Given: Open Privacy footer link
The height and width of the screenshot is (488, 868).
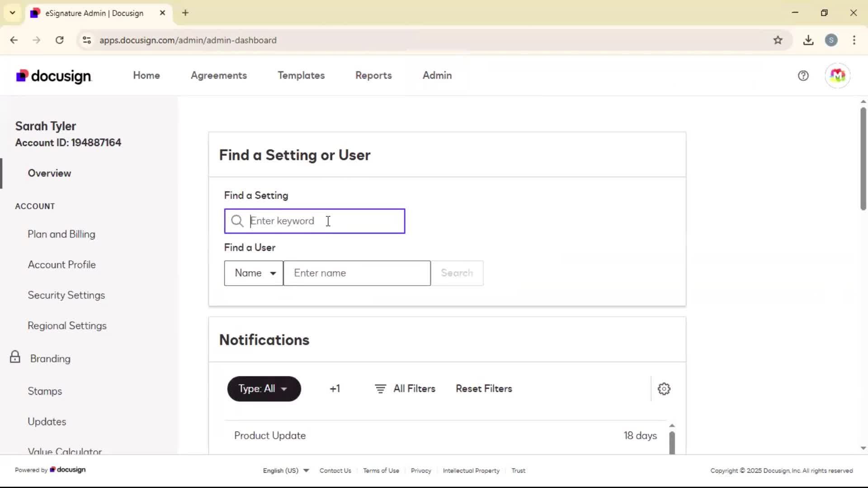Looking at the screenshot, I should 421,470.
